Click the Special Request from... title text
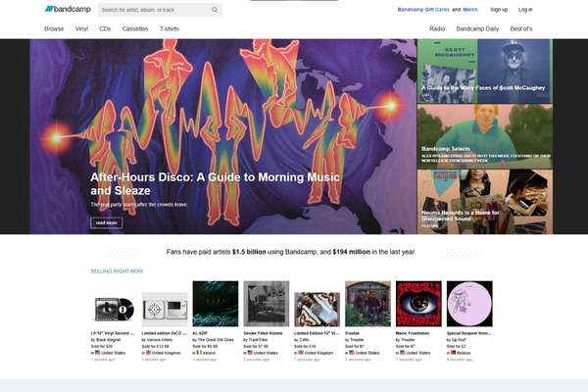The width and height of the screenshot is (588, 392). (x=468, y=333)
